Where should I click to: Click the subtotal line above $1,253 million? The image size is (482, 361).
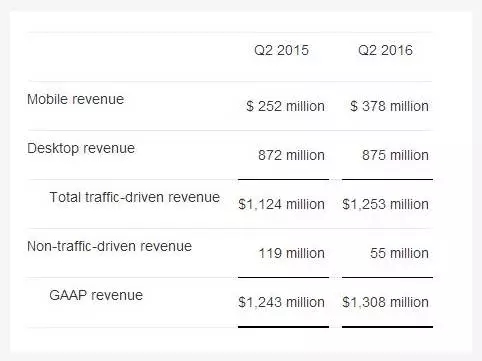tap(387, 179)
